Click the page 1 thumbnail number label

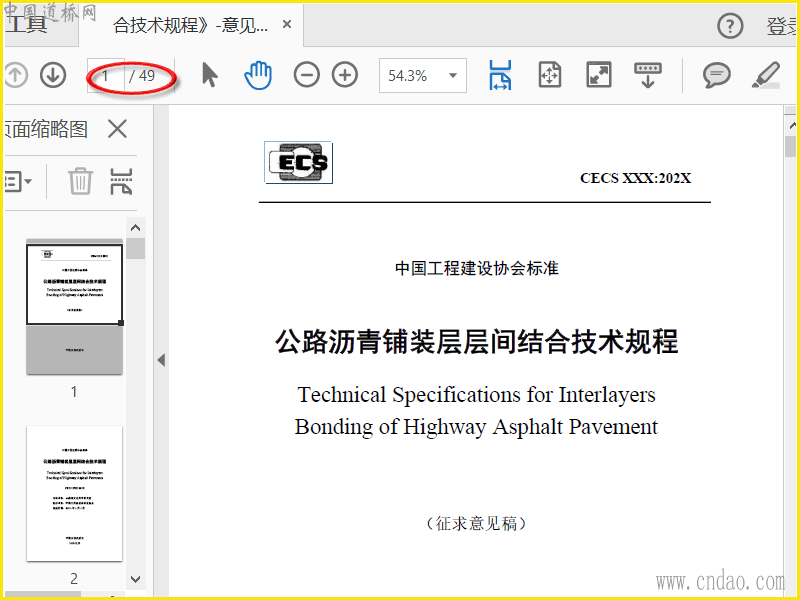click(x=74, y=392)
